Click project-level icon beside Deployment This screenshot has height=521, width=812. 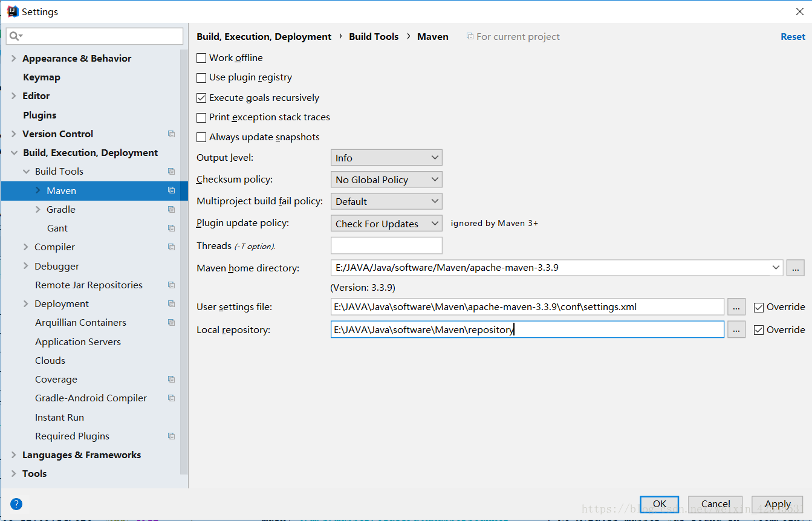(171, 304)
